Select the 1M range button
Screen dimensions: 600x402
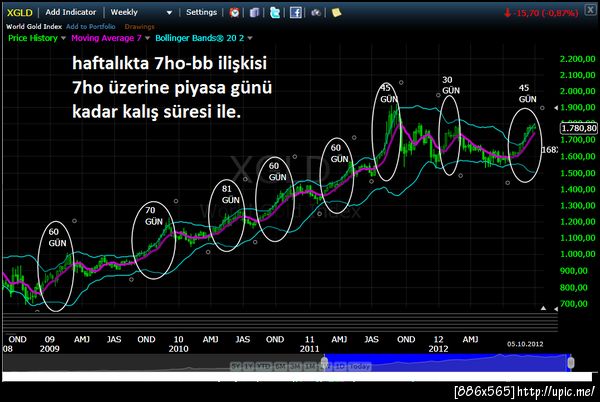(310, 366)
